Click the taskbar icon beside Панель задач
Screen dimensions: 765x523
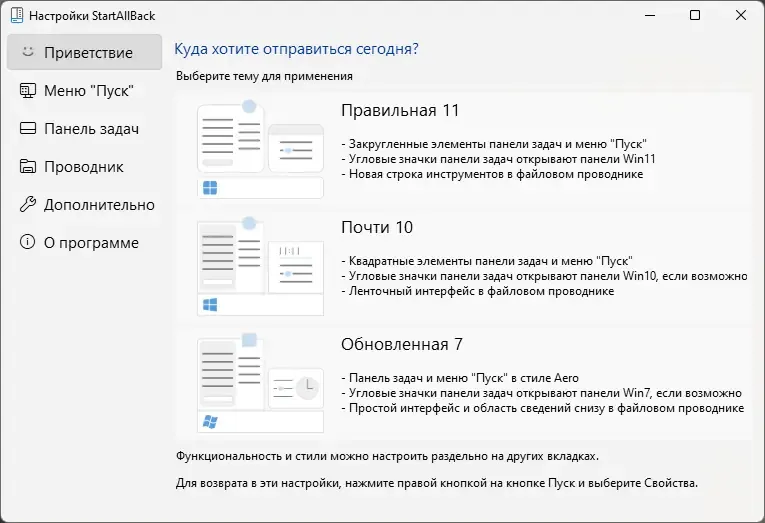tap(28, 128)
